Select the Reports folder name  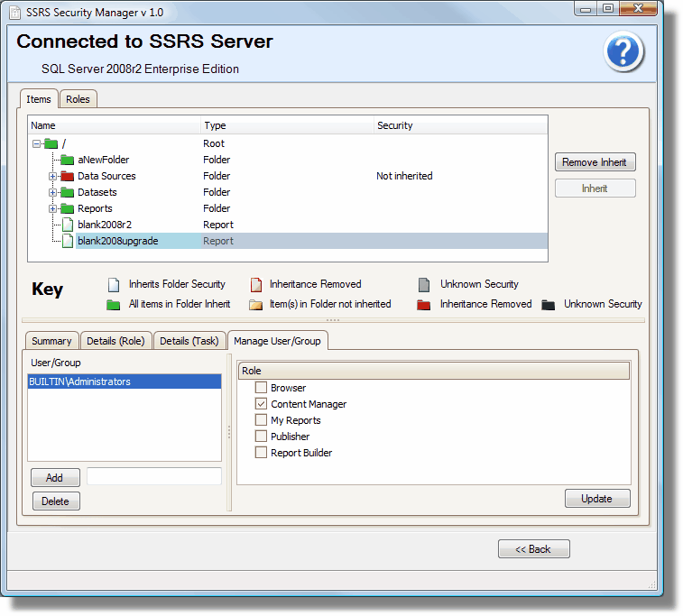[x=95, y=208]
